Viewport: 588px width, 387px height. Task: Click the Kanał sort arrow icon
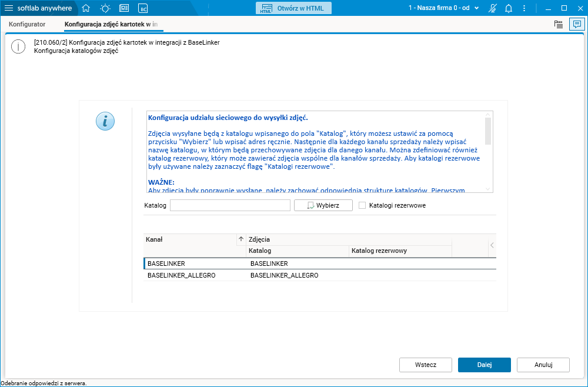241,239
